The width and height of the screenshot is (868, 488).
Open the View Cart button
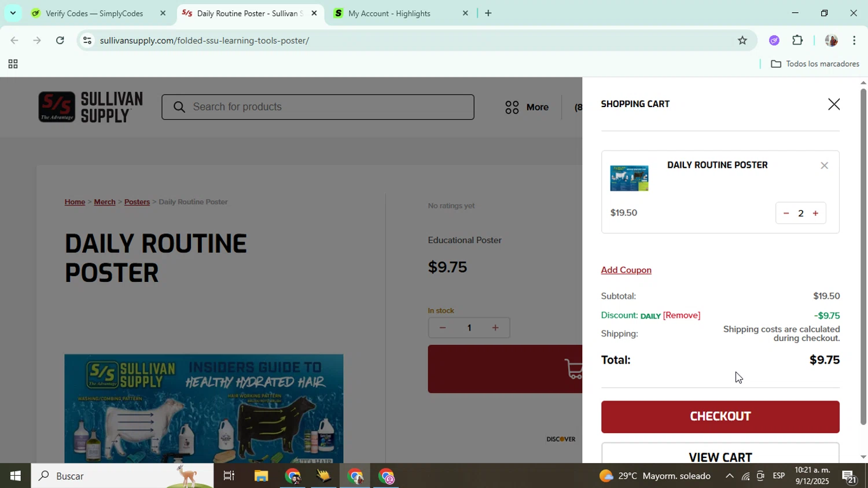point(720,454)
